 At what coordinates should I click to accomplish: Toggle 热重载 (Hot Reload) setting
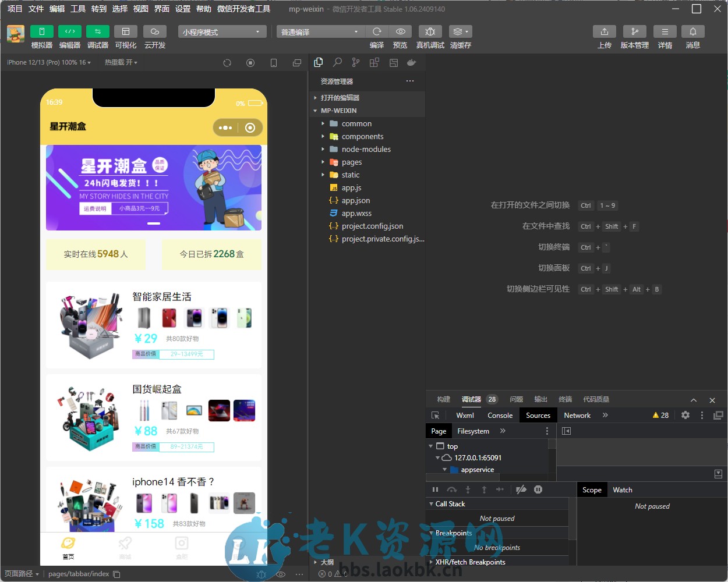point(121,62)
